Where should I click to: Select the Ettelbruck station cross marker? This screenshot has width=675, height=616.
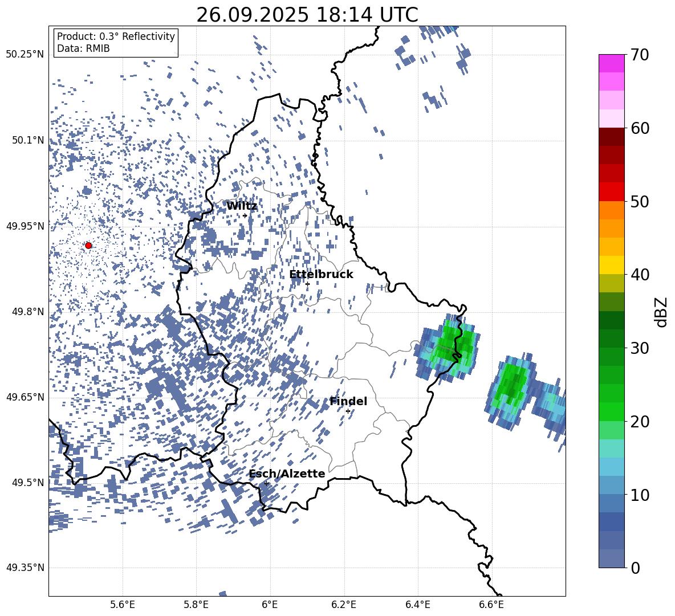(307, 284)
